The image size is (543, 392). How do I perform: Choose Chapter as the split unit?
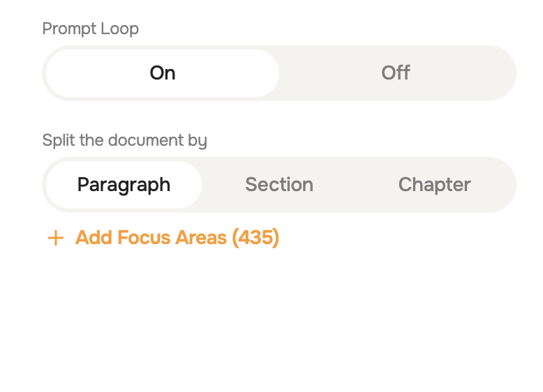pos(434,185)
